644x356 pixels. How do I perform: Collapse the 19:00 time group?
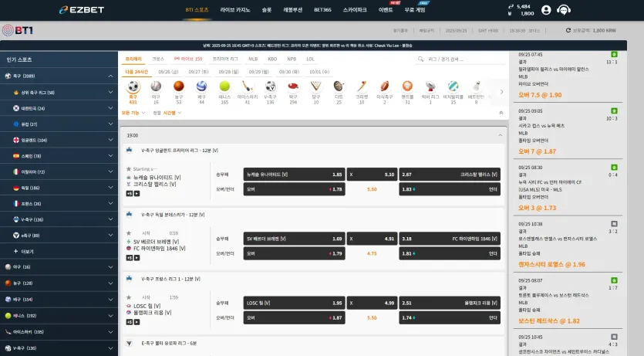[501, 135]
